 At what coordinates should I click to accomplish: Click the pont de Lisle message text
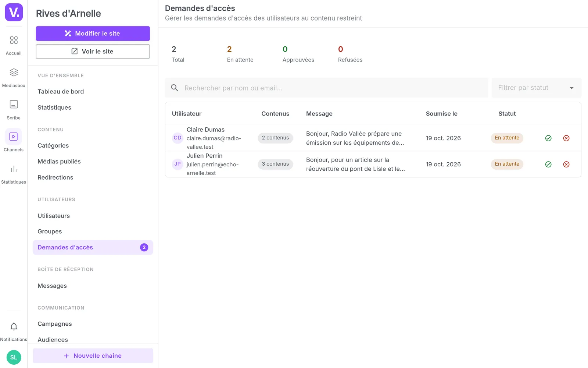coord(355,164)
